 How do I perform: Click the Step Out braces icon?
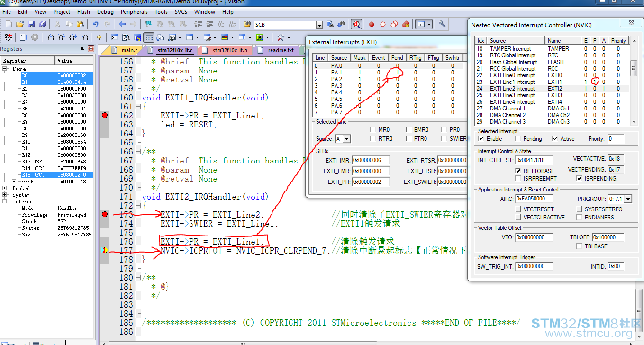(x=73, y=37)
